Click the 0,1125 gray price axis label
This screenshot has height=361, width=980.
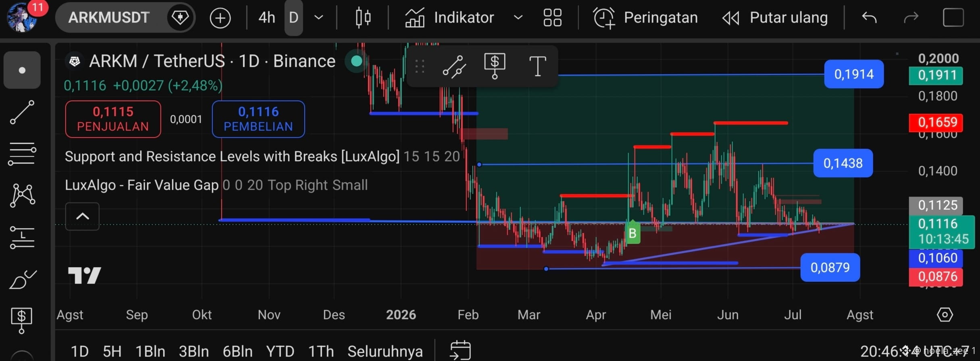coord(936,205)
